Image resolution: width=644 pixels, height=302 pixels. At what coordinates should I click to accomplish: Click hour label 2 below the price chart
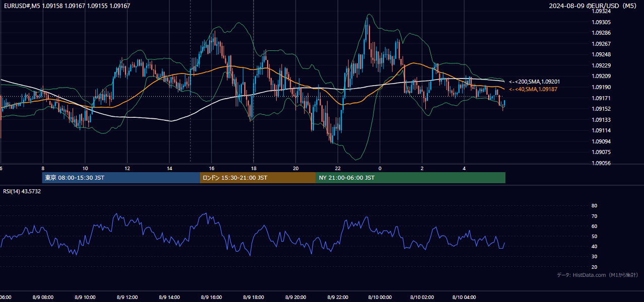coord(422,169)
